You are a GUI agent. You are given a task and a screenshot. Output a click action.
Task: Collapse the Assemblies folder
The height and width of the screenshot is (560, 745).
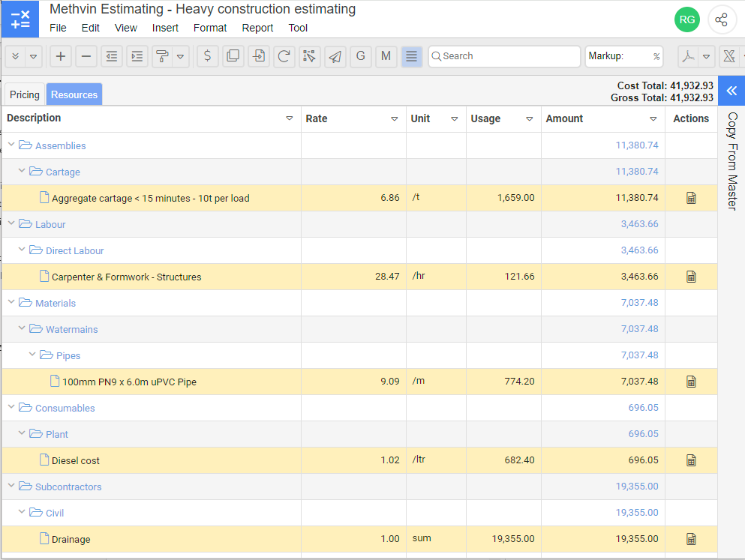point(11,145)
